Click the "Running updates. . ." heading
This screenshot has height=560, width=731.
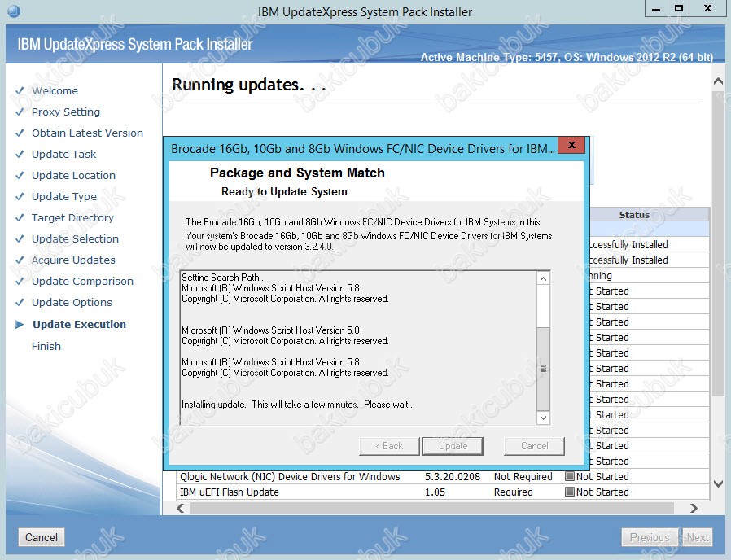(x=249, y=85)
